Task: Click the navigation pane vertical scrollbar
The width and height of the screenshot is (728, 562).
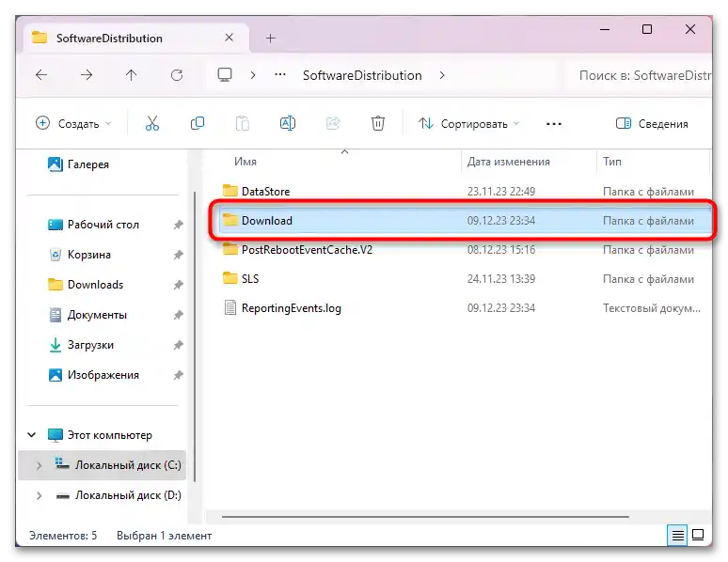Action: coord(195,336)
